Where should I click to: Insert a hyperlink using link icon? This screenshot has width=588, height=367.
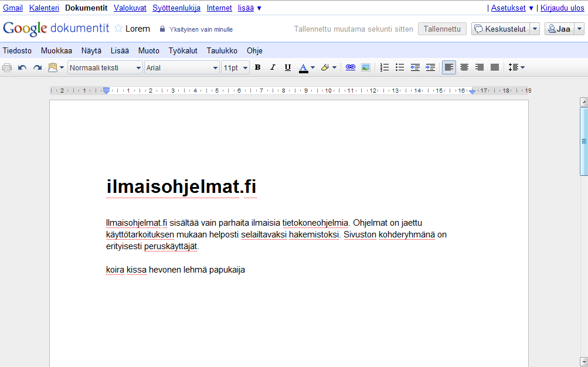[351, 67]
